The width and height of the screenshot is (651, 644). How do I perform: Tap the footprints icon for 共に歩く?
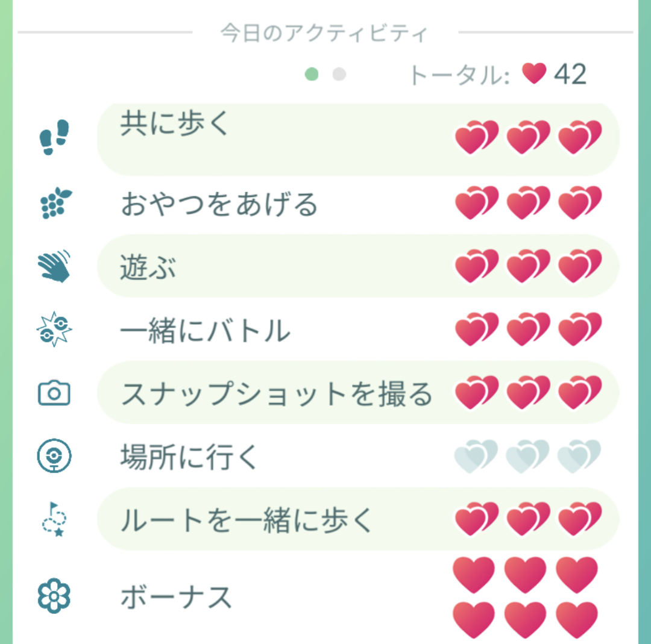pyautogui.click(x=54, y=137)
